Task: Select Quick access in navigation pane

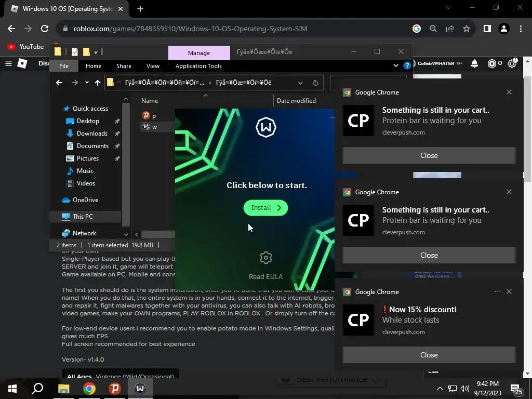Action: pyautogui.click(x=86, y=108)
